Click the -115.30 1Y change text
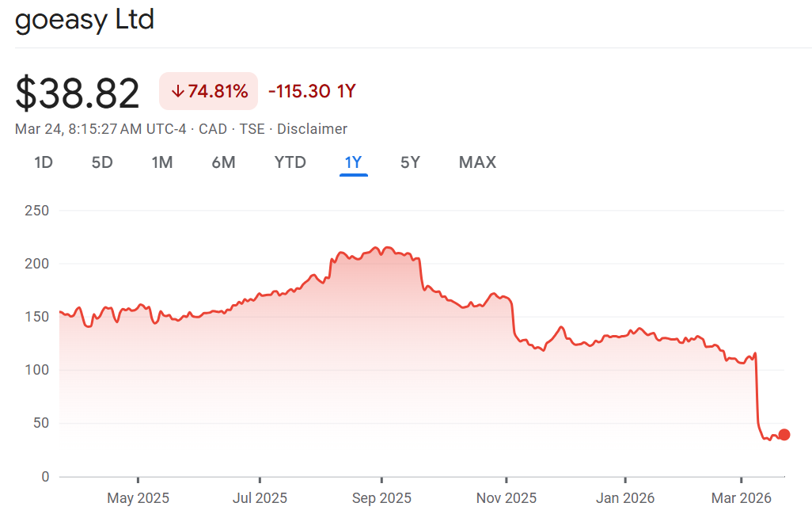This screenshot has height=518, width=812. click(312, 91)
